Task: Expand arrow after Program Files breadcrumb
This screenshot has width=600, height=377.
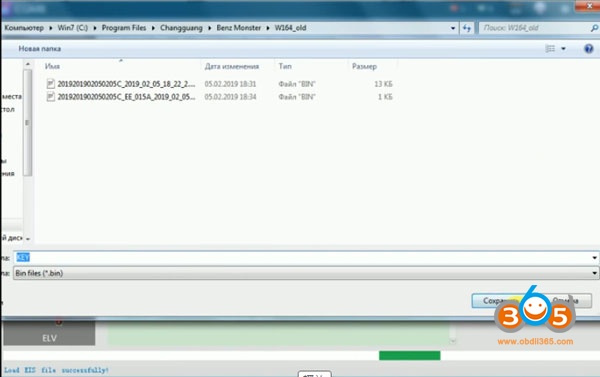Action: pos(153,28)
